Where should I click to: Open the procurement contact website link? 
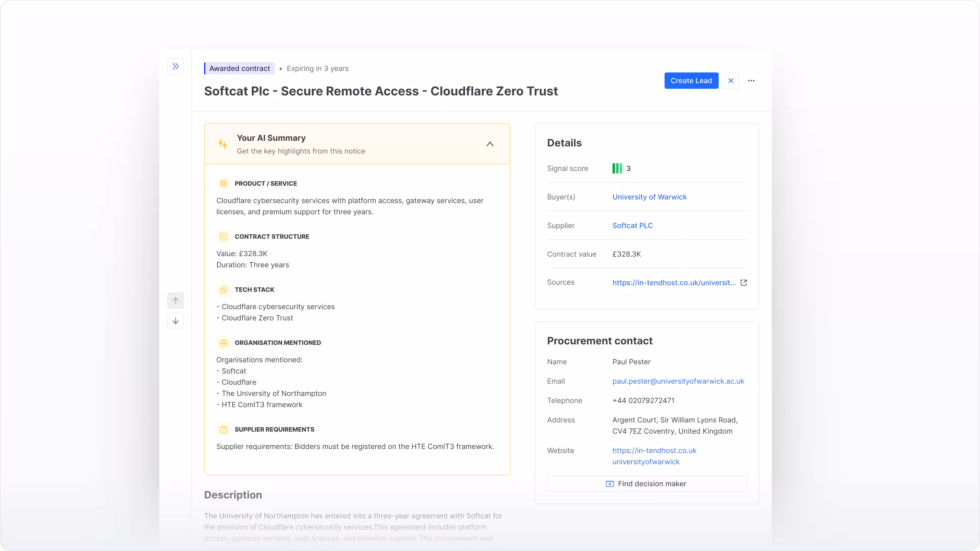[x=654, y=450]
